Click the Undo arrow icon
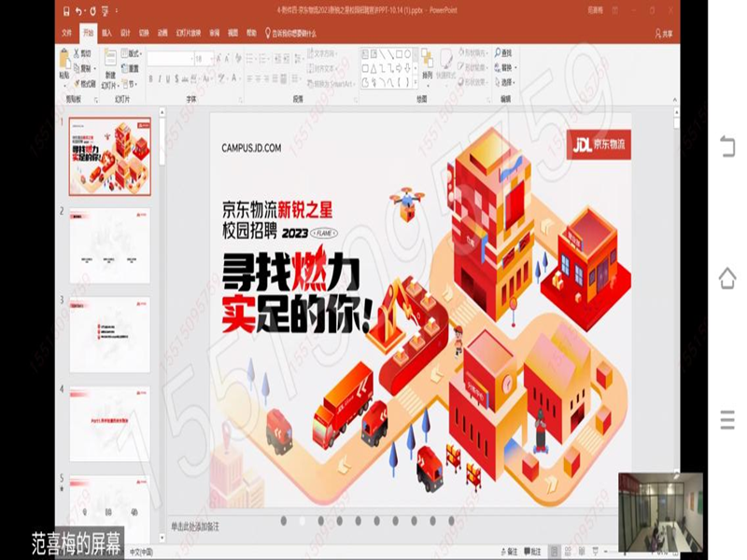747x560 pixels. [x=78, y=11]
